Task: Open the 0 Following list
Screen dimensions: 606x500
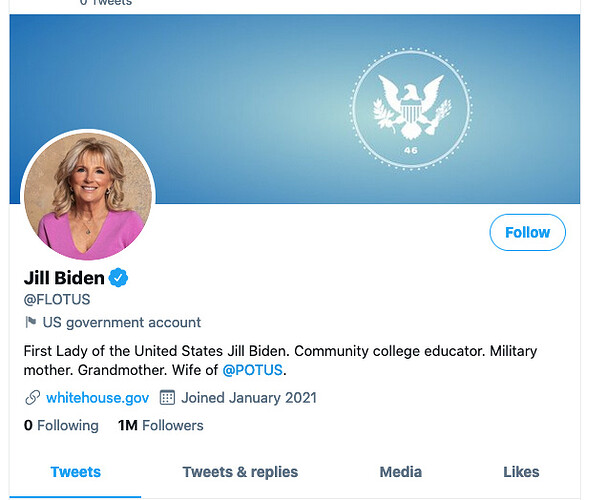Action: (x=61, y=426)
